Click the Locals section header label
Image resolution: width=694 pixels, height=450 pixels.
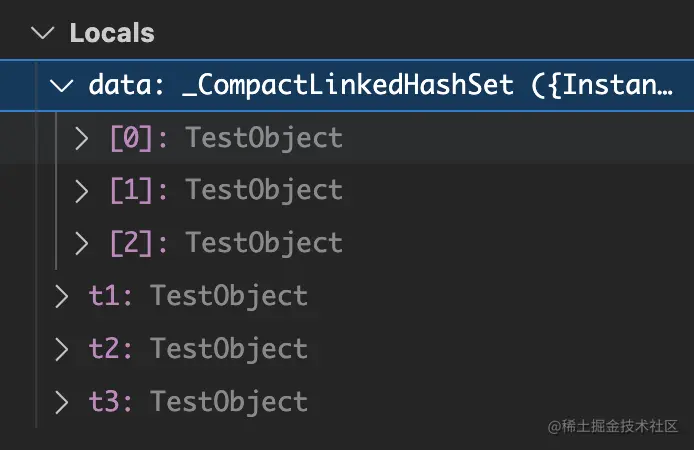coord(111,33)
